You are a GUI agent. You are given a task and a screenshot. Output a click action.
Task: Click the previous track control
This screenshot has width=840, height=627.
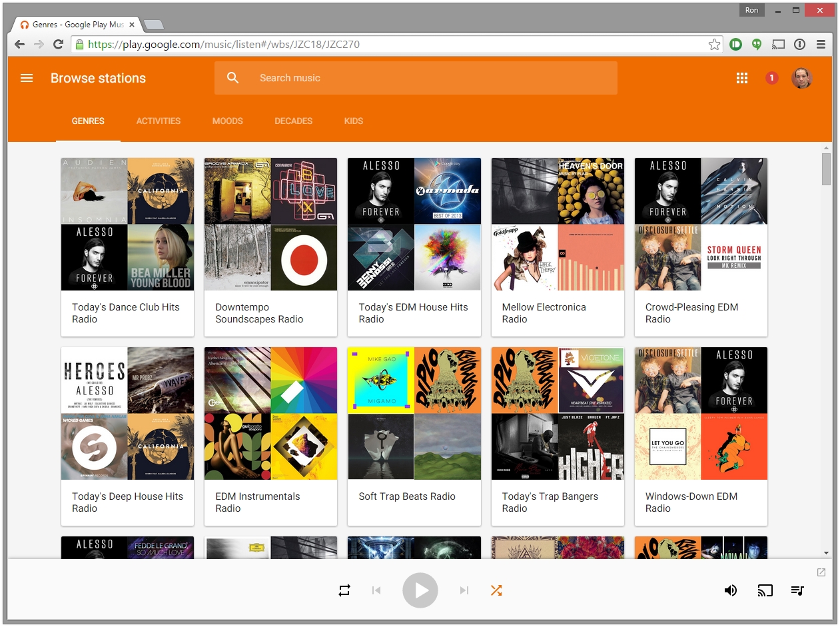pyautogui.click(x=376, y=590)
